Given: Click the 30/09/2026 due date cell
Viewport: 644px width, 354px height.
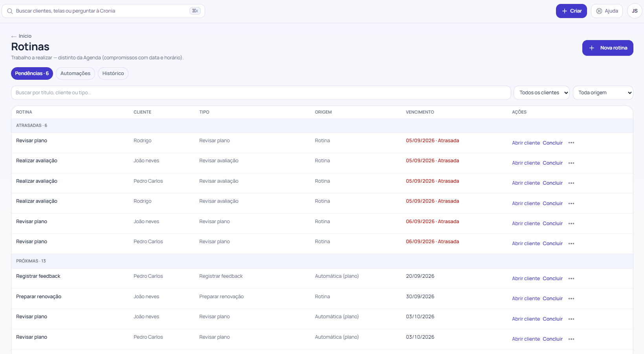Looking at the screenshot, I should [420, 297].
